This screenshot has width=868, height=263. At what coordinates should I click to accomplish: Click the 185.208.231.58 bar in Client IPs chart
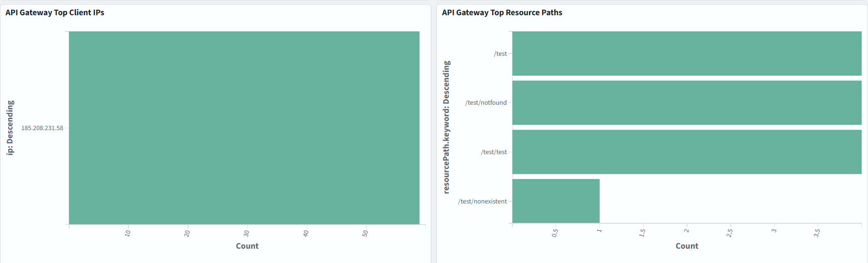[x=244, y=128]
